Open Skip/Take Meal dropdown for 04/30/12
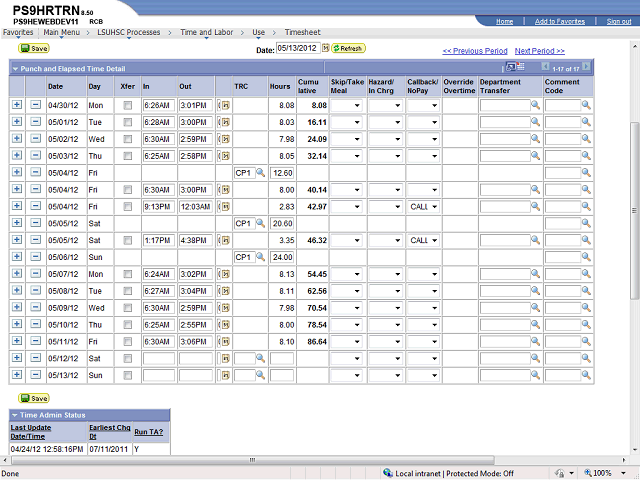This screenshot has height=480, width=640. pos(346,104)
